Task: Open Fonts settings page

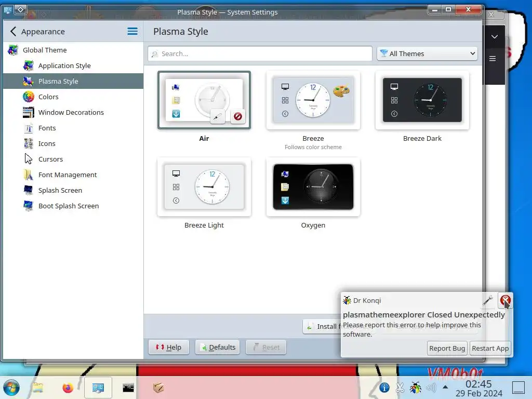Action: (73, 128)
